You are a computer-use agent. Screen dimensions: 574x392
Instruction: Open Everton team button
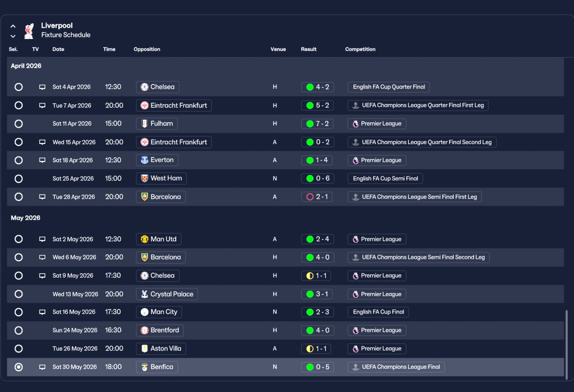(157, 160)
